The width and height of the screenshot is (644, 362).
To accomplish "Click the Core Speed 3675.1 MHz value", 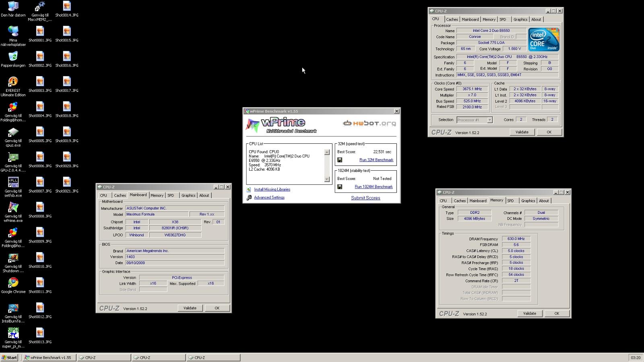I will pos(472,89).
